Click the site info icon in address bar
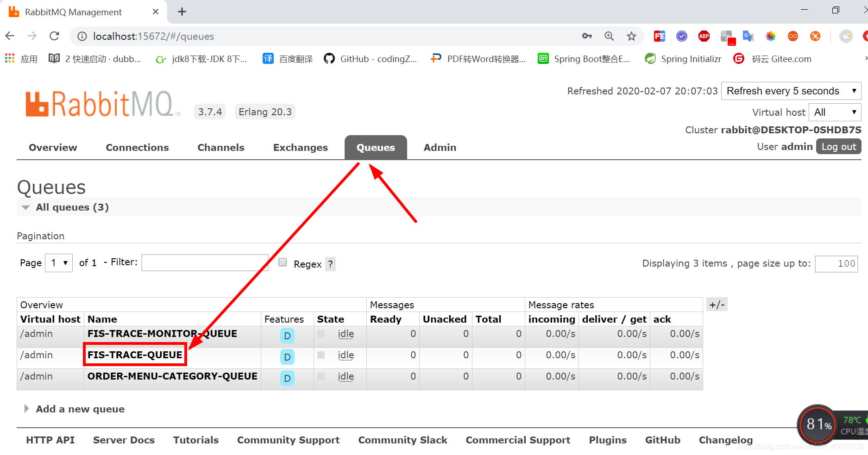 (x=82, y=36)
